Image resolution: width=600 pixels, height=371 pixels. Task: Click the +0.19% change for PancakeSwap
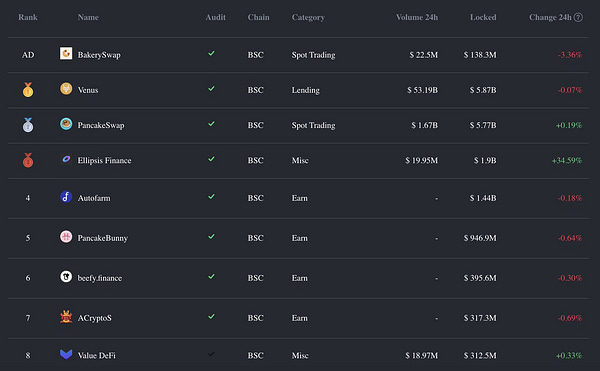click(x=569, y=125)
